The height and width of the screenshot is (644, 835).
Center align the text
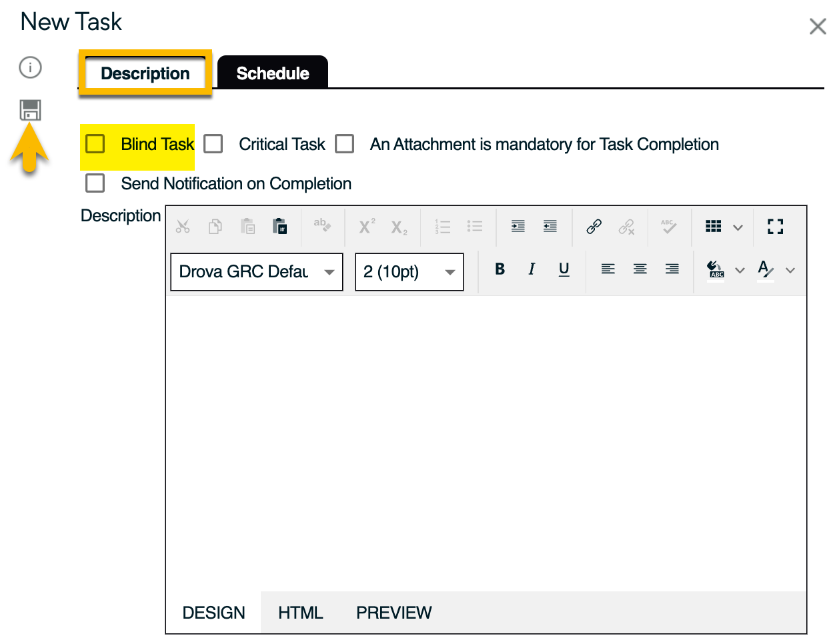click(x=640, y=269)
